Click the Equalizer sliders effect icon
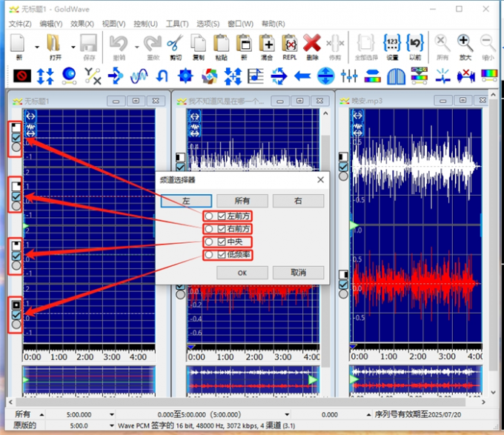Image resolution: width=504 pixels, height=435 pixels. tap(349, 76)
